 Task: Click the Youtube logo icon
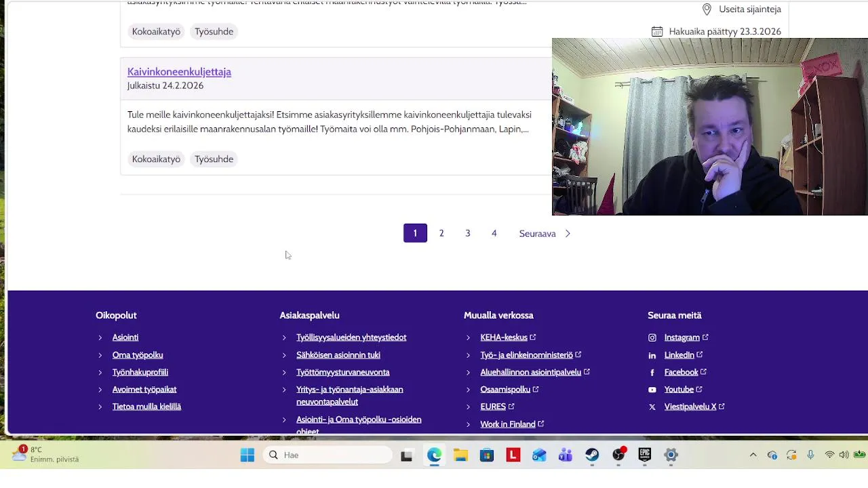(652, 390)
